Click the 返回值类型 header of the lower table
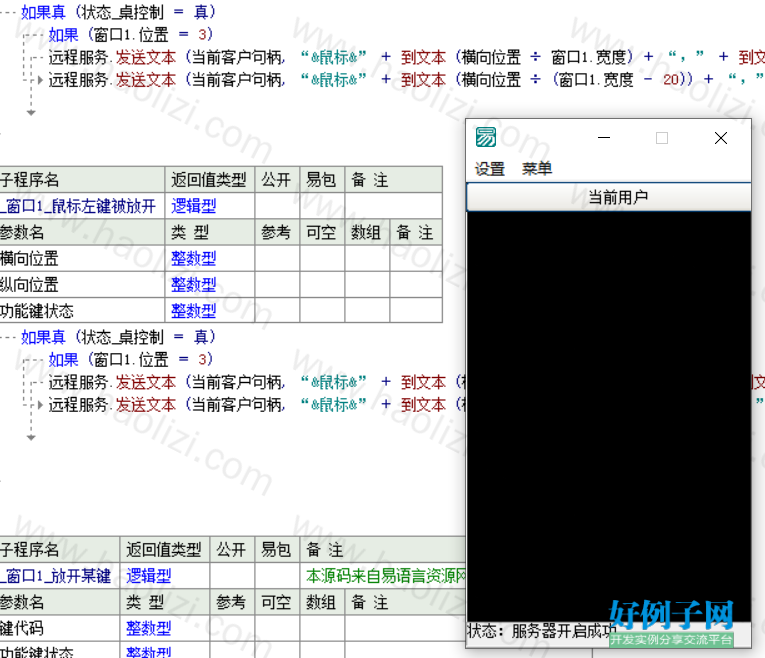This screenshot has height=658, width=765. pos(164,550)
